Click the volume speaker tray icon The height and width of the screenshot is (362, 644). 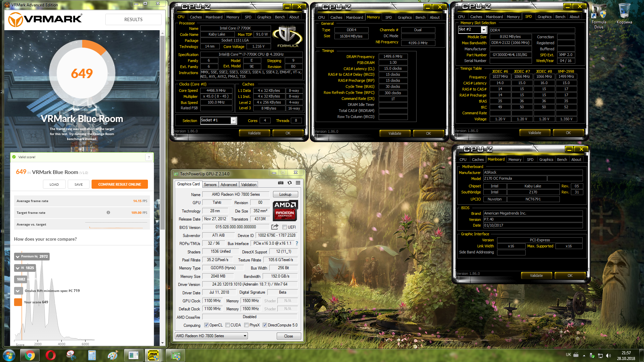[608, 356]
